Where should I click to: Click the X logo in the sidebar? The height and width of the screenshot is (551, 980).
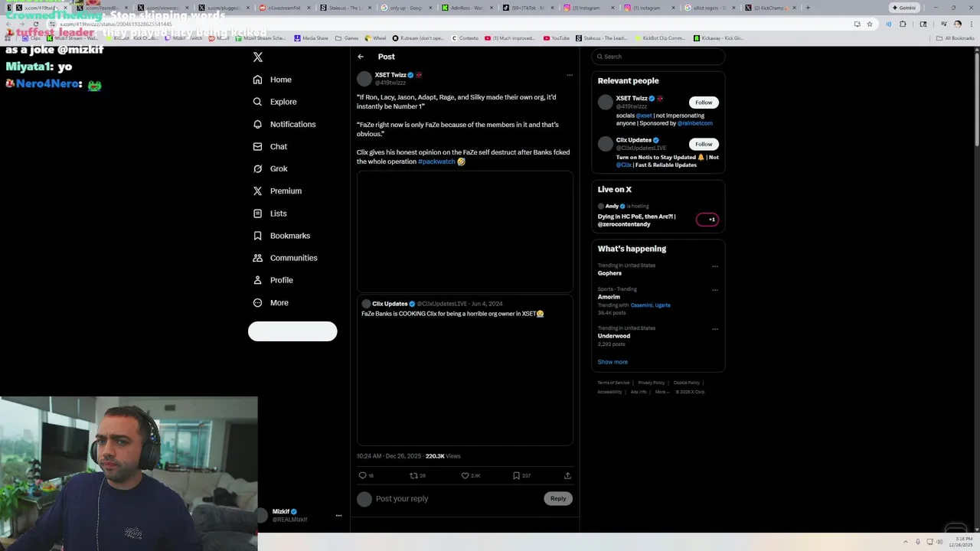pyautogui.click(x=258, y=57)
